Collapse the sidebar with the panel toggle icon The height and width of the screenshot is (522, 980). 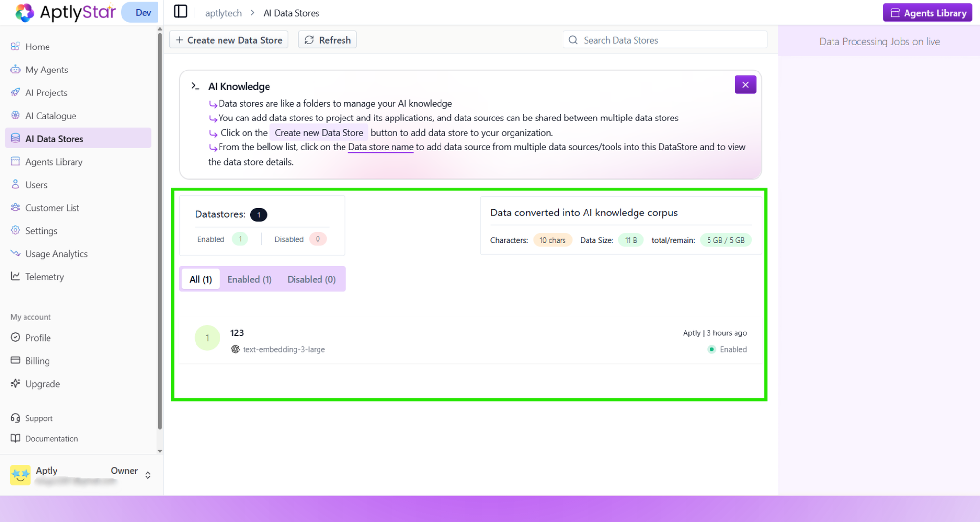click(x=180, y=11)
